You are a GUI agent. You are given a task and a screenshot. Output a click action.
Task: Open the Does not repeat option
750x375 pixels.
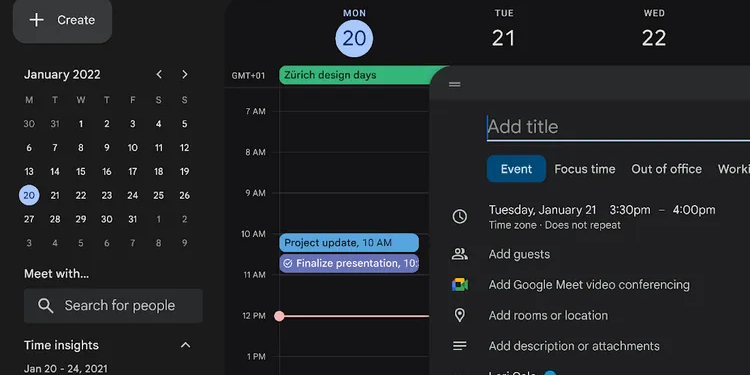pos(583,225)
